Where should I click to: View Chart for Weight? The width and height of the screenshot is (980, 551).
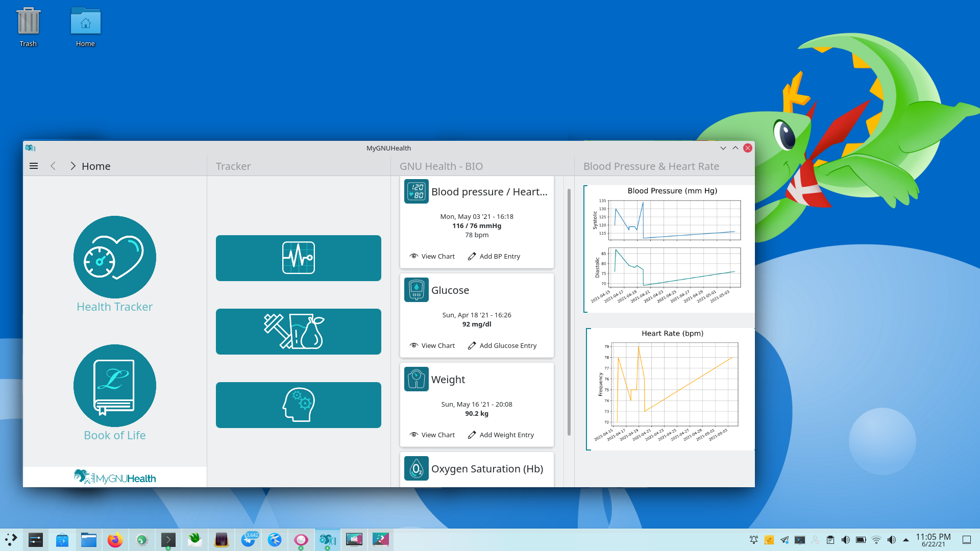(x=432, y=435)
